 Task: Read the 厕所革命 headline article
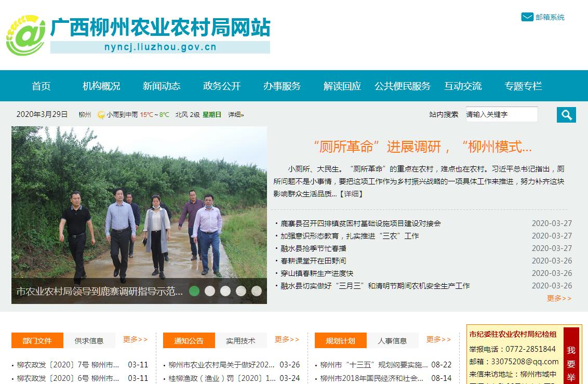point(423,147)
